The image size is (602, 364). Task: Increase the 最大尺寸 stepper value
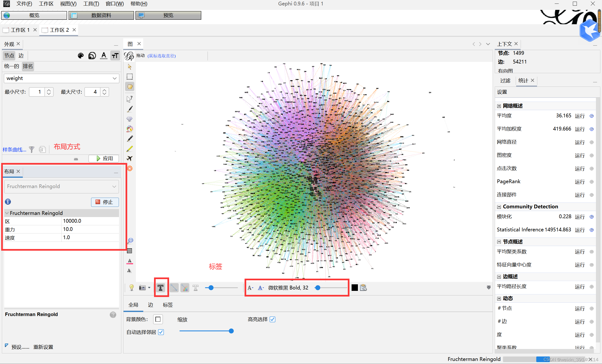point(105,90)
